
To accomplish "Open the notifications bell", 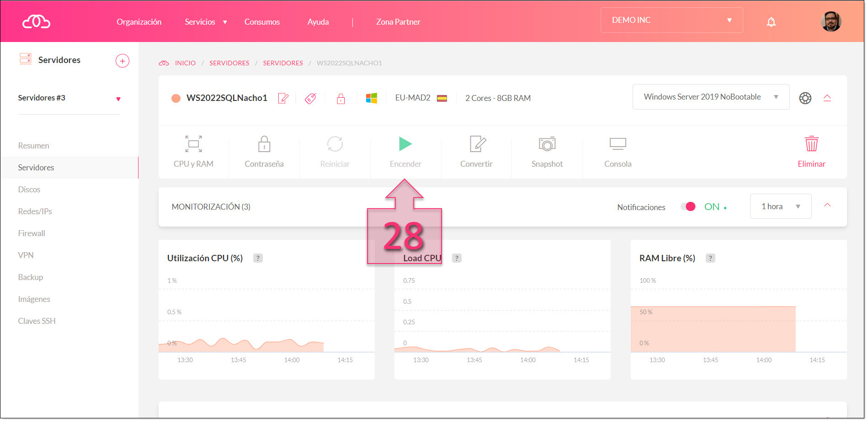I will click(x=771, y=22).
